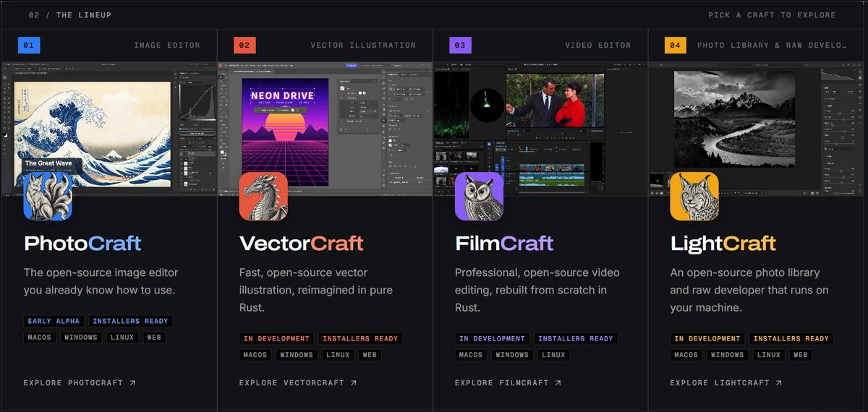Open the Neon Drive VectorCraft screenshot
Screen dimensions: 868x412
(x=325, y=128)
